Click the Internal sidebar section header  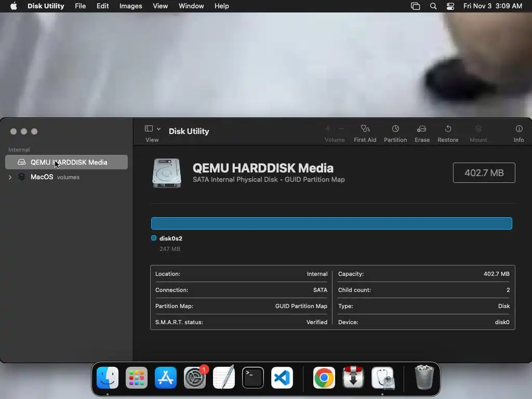point(19,150)
